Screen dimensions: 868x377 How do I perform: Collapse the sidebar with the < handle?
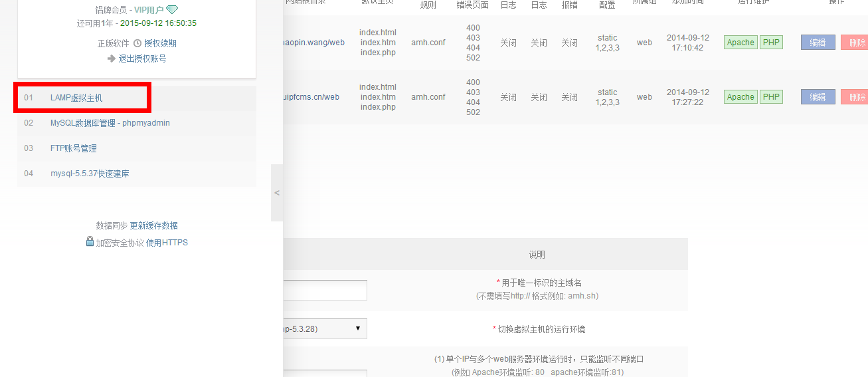pyautogui.click(x=277, y=193)
